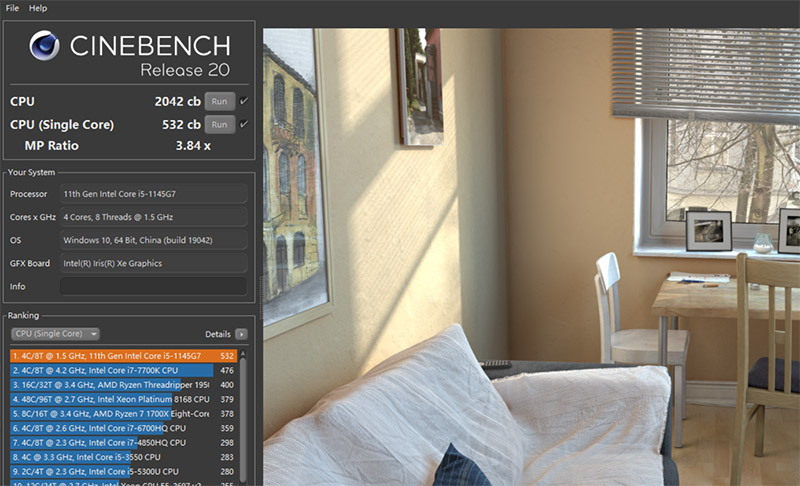
Task: Select ranking row 11th Gen Intel Core i5-1145G7
Action: pos(123,356)
